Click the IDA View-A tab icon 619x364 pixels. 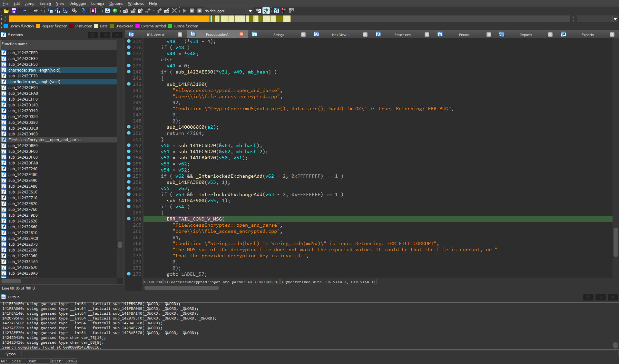tap(131, 34)
